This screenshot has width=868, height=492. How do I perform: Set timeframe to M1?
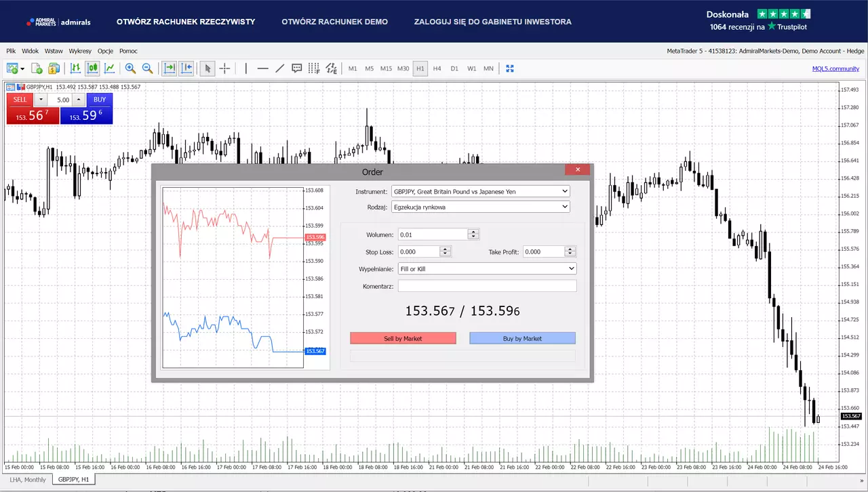[353, 68]
